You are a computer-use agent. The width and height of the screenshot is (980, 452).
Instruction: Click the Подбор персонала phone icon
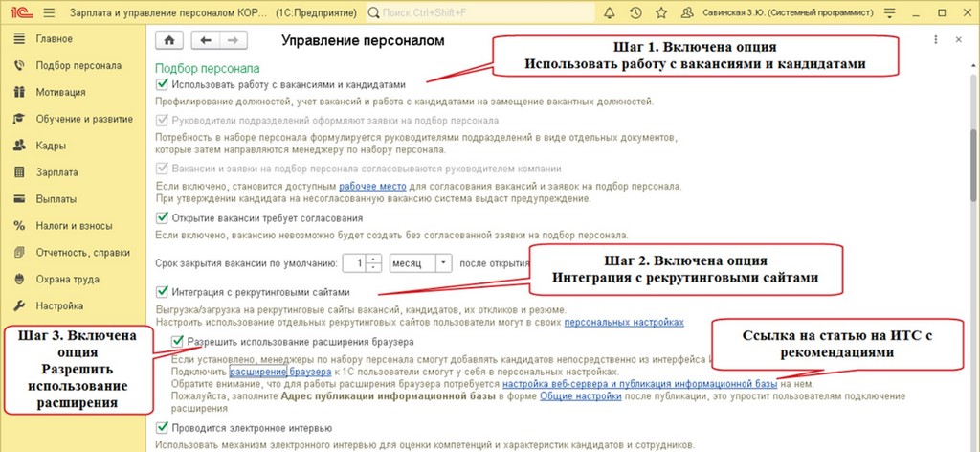click(19, 66)
